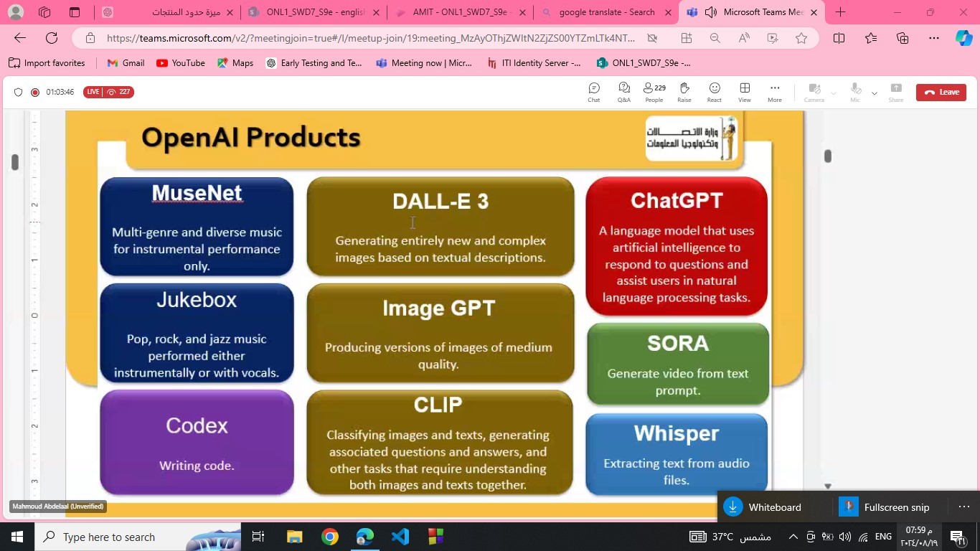Screen dimensions: 980x551
Task: Click the Share content icon
Action: click(x=895, y=92)
